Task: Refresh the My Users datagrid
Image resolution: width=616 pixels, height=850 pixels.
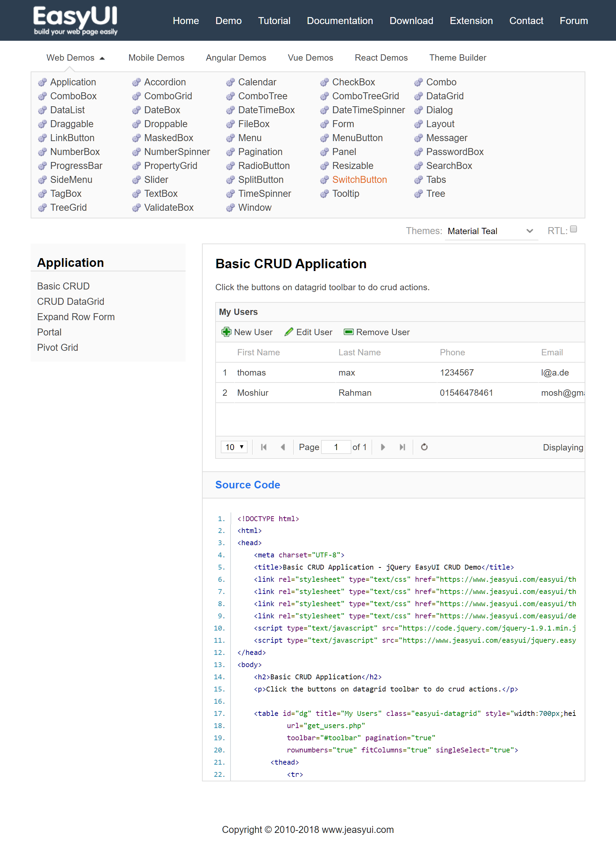Action: pyautogui.click(x=424, y=447)
